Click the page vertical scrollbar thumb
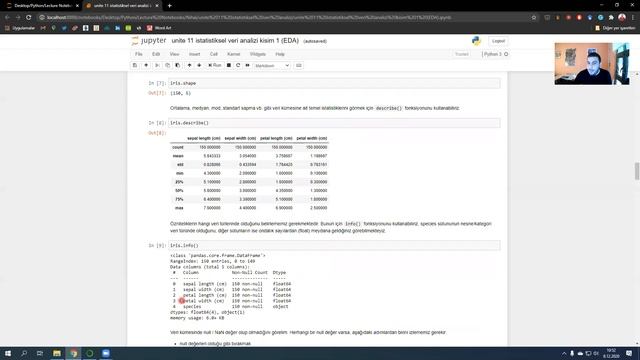Screen dimensions: 640x360 637,171
